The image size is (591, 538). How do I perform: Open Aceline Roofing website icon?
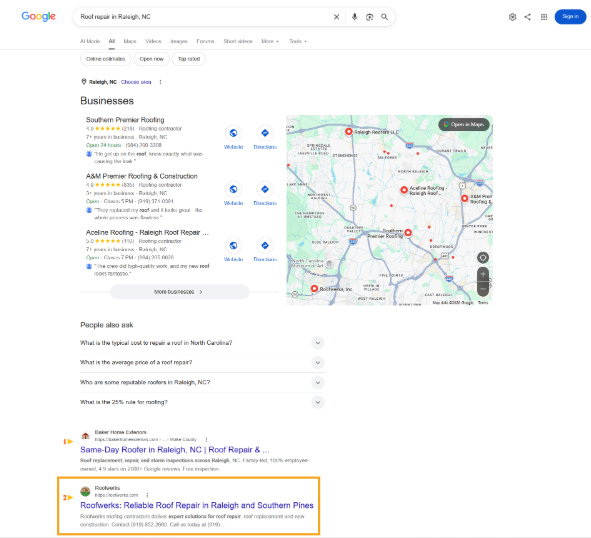233,245
